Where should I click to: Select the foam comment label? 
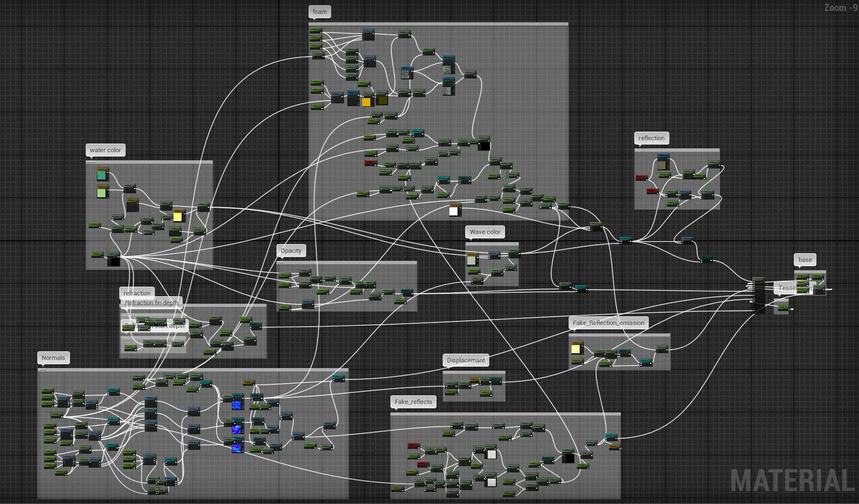[x=320, y=12]
